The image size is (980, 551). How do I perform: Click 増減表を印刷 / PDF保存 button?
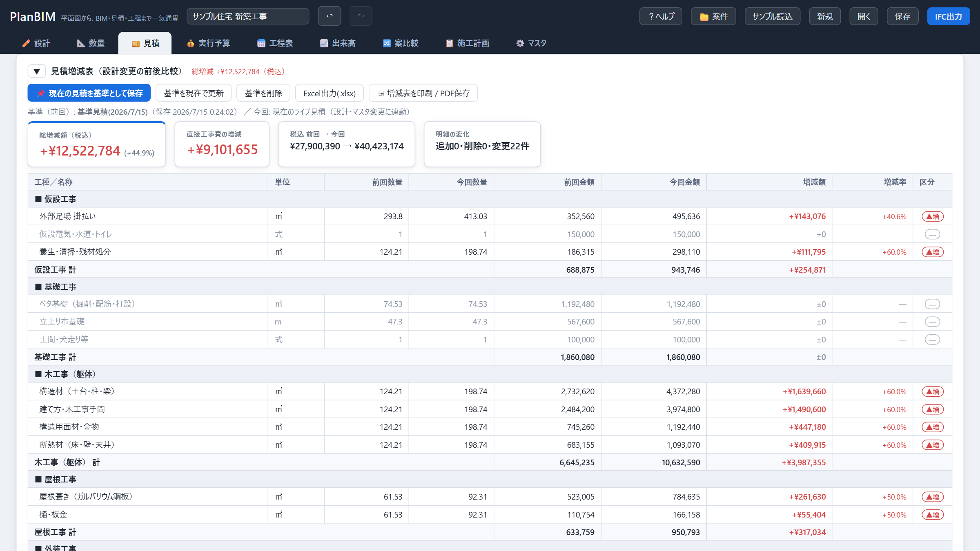click(423, 93)
